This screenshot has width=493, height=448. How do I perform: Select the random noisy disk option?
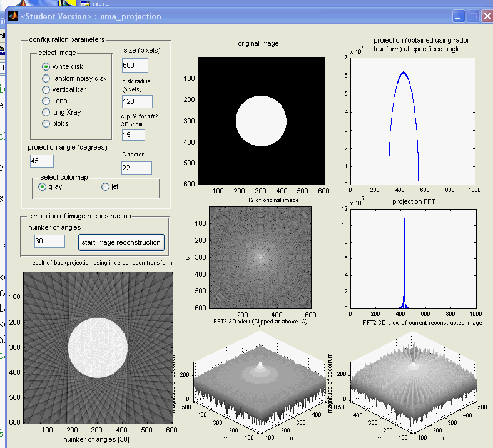tap(46, 78)
